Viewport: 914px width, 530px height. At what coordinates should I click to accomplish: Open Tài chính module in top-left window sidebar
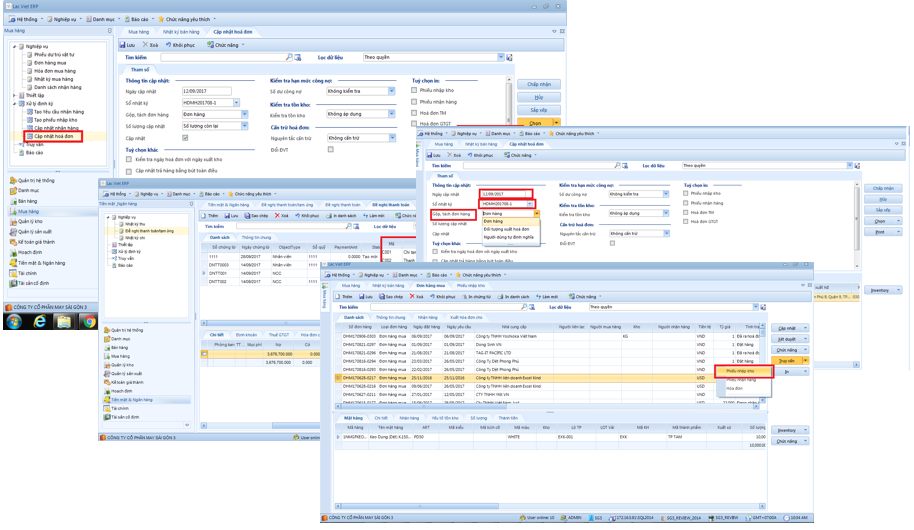pos(24,273)
